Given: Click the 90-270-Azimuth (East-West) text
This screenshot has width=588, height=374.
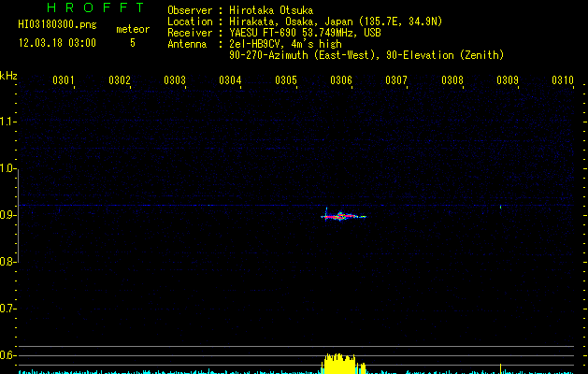Looking at the screenshot, I should pyautogui.click(x=366, y=55).
